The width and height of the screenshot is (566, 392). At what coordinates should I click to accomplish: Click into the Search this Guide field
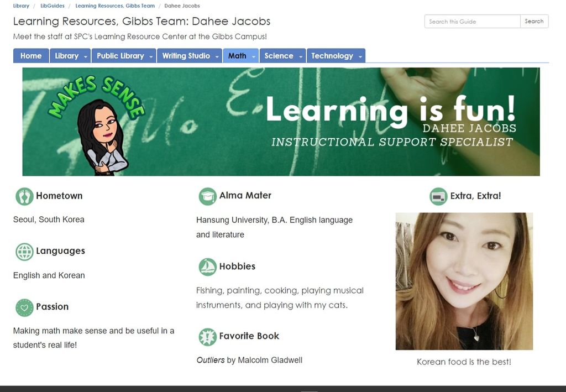coord(473,22)
